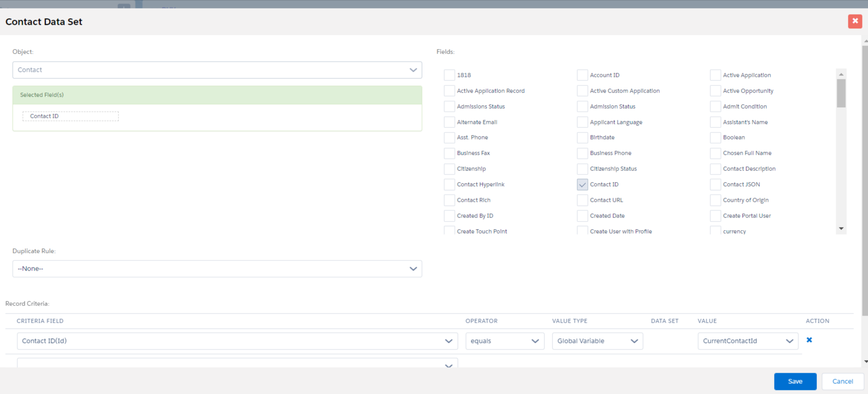Click the Fields list scrollbar thumb
This screenshot has width=868, height=394.
[x=841, y=93]
